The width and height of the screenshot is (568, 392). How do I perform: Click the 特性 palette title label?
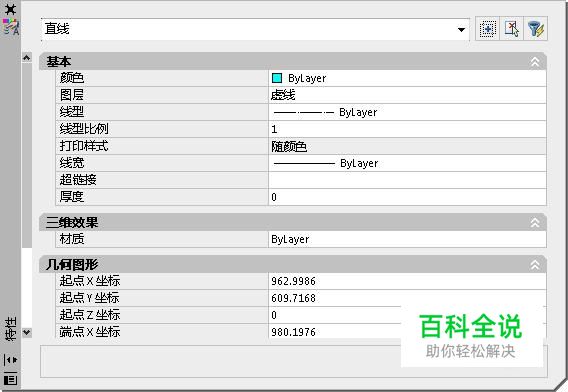tap(11, 329)
